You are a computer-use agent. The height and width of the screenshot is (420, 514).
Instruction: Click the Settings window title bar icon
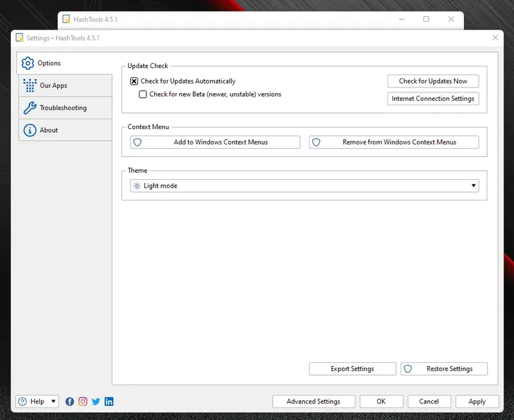pos(20,38)
